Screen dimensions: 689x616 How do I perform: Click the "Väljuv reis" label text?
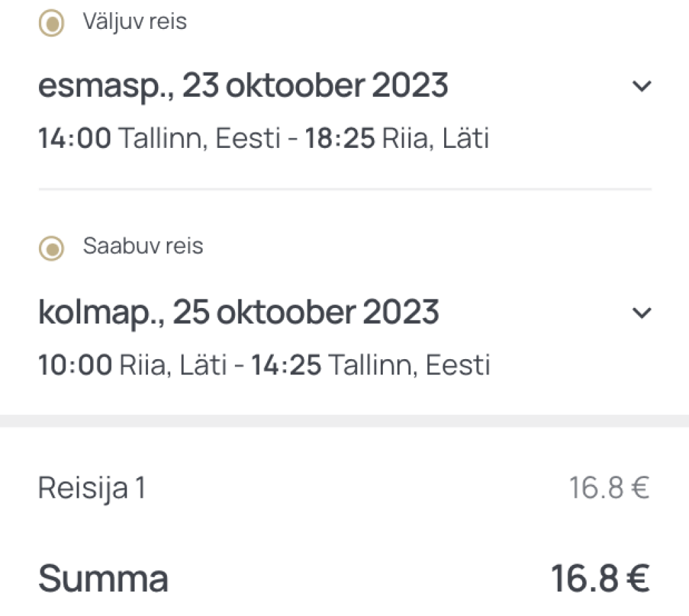click(x=135, y=22)
